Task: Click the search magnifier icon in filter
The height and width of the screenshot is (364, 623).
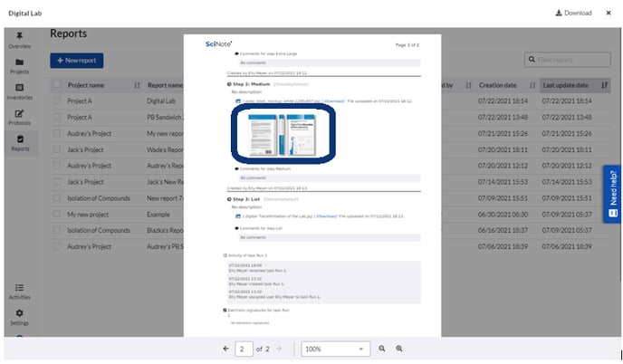Action: (x=532, y=60)
